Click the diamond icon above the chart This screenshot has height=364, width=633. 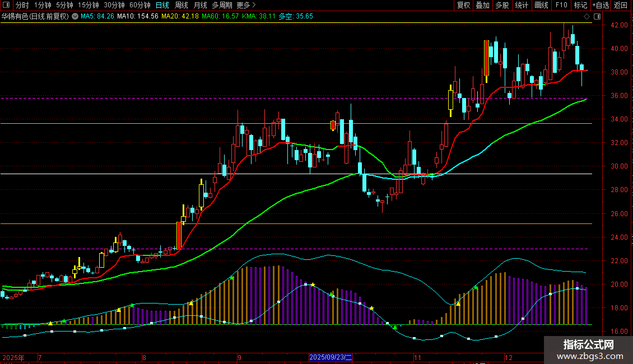click(x=587, y=17)
